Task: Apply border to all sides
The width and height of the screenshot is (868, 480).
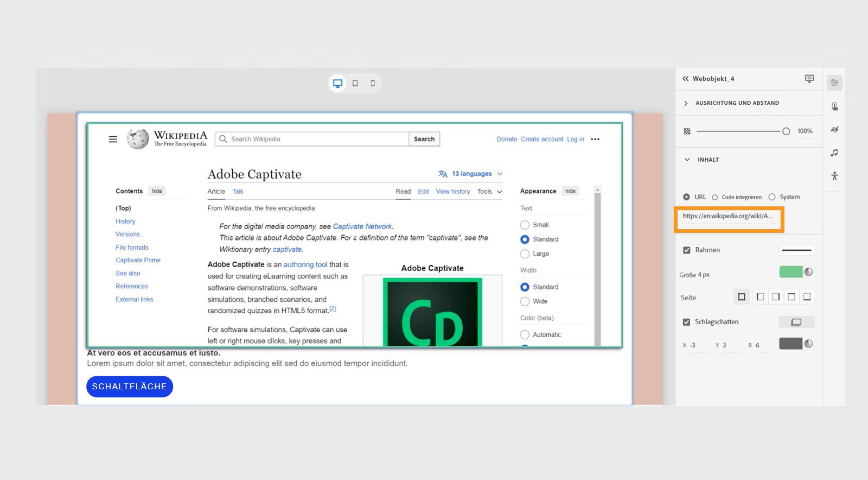Action: 742,297
